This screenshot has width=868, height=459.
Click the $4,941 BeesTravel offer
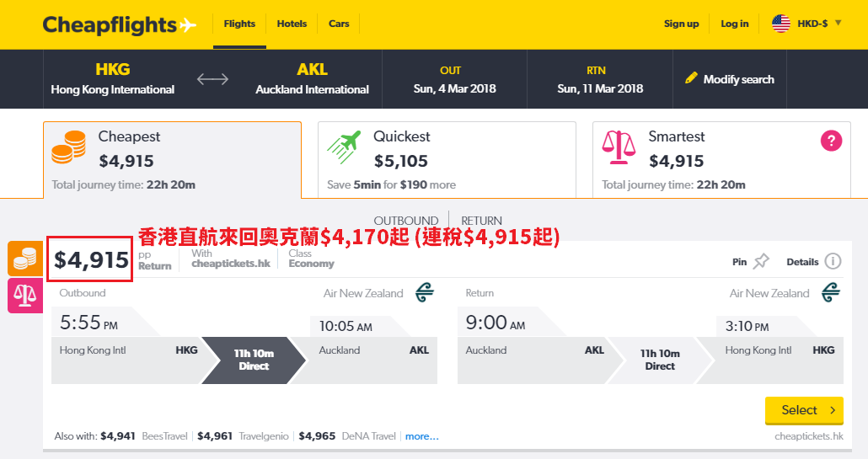point(144,435)
